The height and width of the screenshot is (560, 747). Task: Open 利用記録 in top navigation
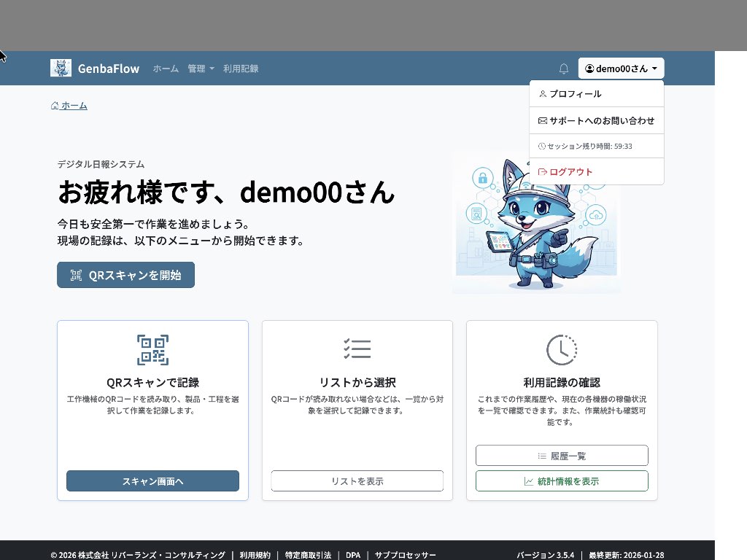pyautogui.click(x=241, y=69)
